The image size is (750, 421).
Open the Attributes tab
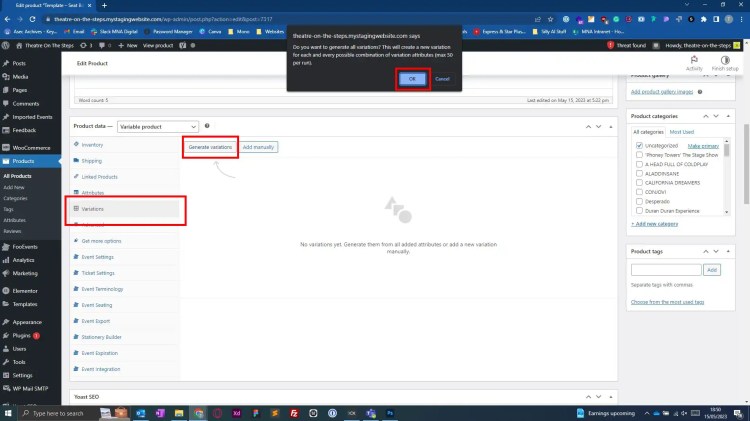(92, 192)
